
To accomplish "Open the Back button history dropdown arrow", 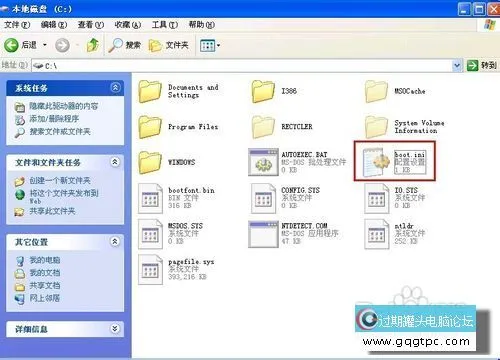I will pyautogui.click(x=45, y=45).
